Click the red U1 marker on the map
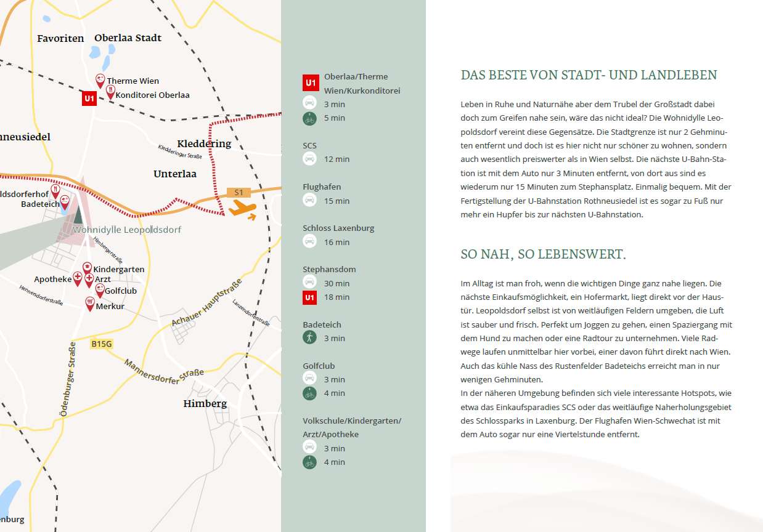Viewport: 763px width, 532px height. pos(89,99)
